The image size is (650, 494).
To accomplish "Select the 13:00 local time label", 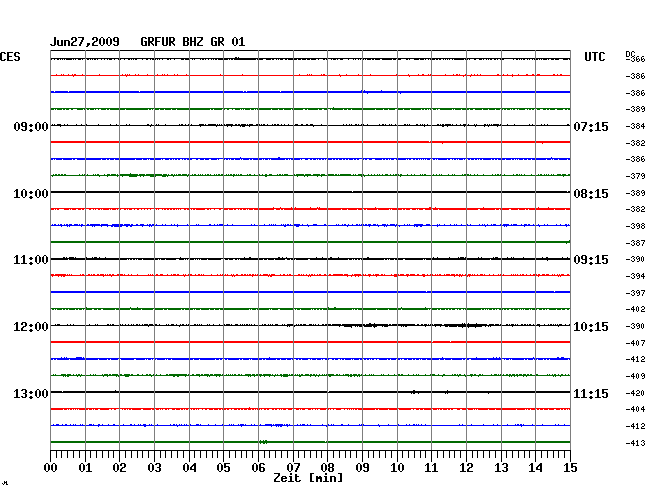I will click(31, 393).
